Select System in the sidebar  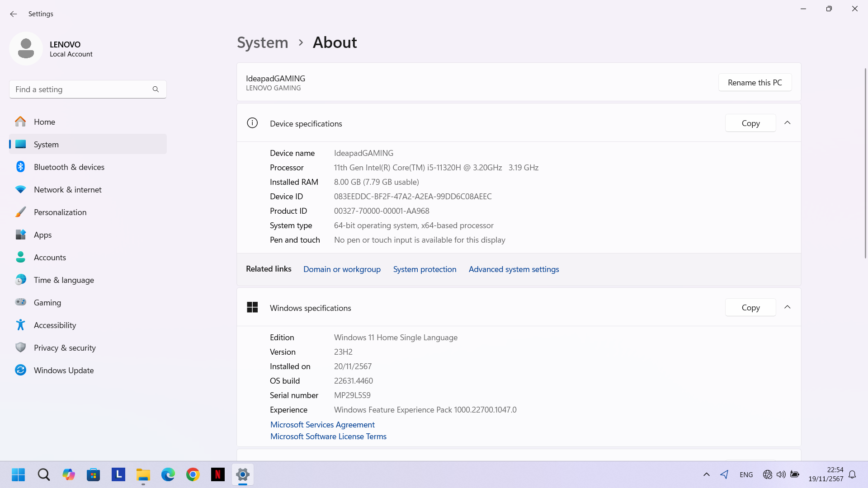[x=88, y=144]
